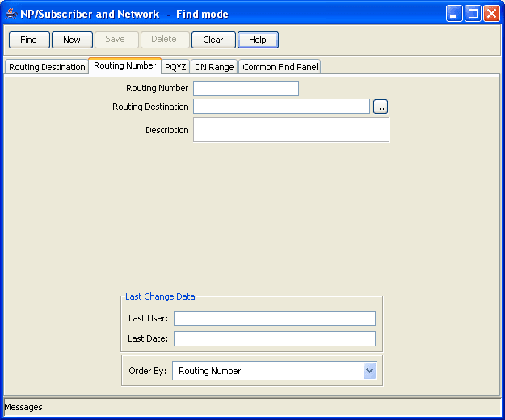505x420 pixels.
Task: Click the Description field label
Action: click(166, 130)
